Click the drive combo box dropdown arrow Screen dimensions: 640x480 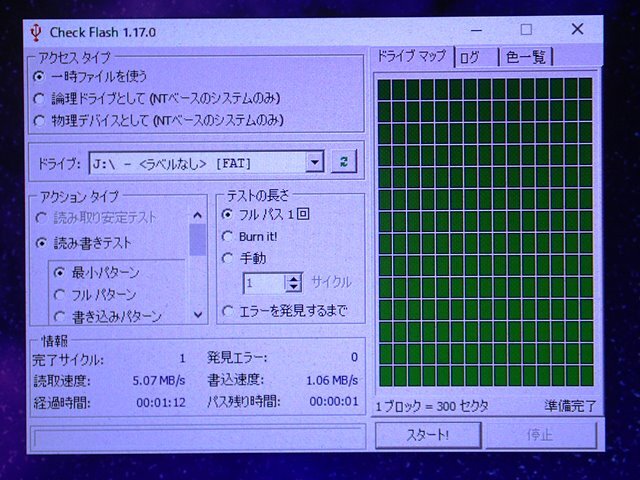(315, 163)
